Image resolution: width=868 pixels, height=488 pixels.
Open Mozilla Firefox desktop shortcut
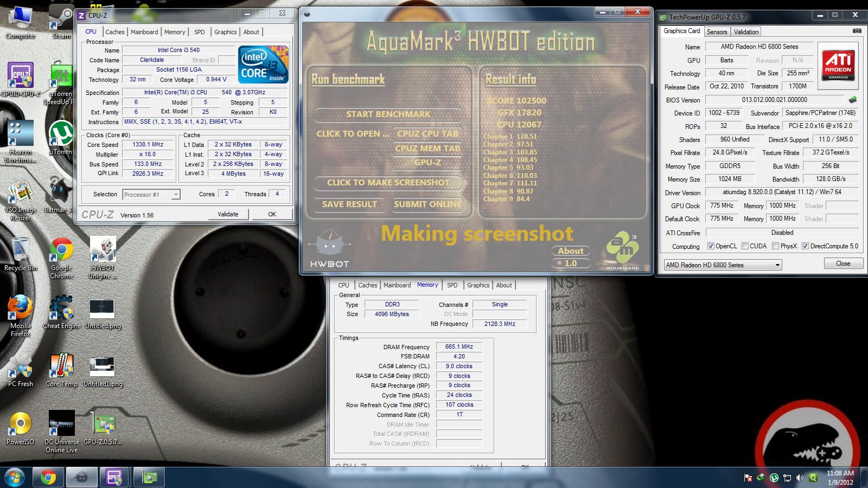pos(21,317)
